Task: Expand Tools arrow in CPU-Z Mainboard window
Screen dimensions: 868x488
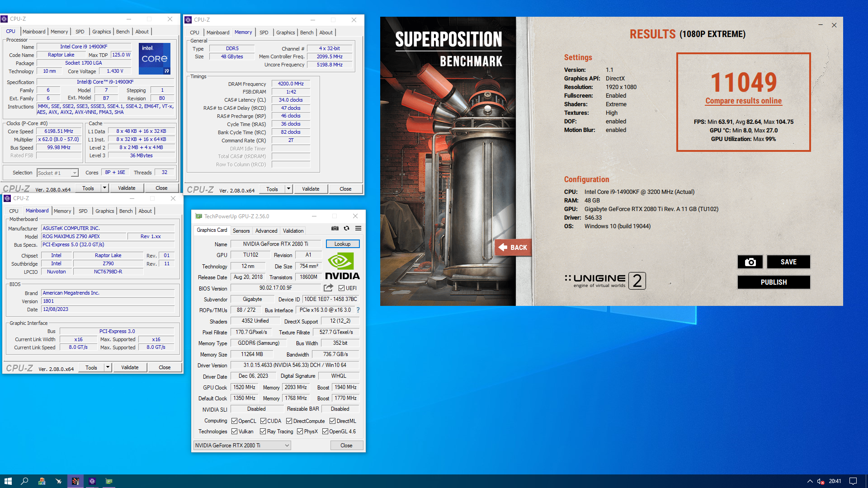Action: [108, 367]
